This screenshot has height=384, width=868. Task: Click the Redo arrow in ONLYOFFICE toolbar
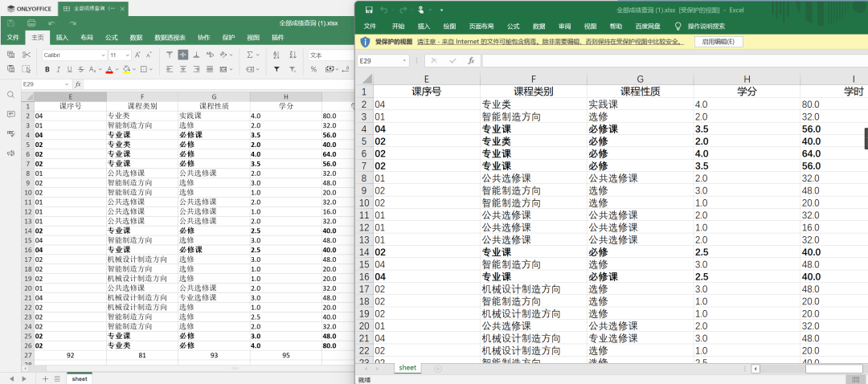(x=72, y=23)
